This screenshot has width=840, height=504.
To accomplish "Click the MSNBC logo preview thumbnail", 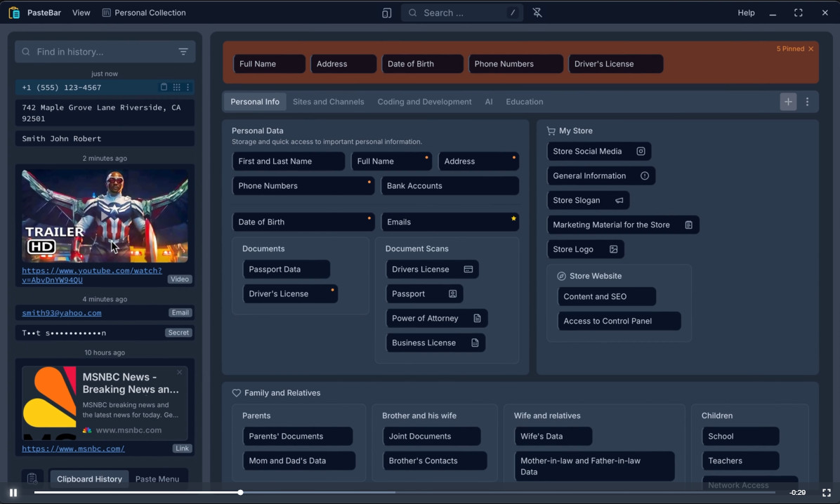I will [49, 402].
